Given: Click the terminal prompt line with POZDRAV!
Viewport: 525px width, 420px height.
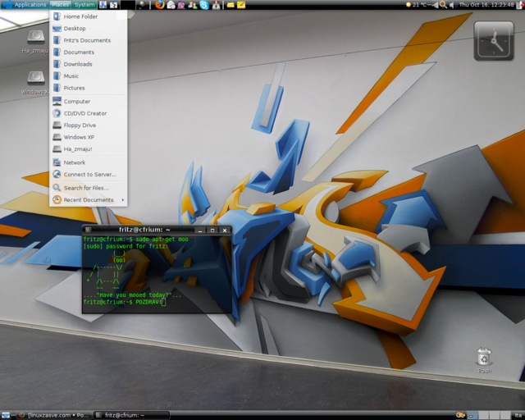Looking at the screenshot, I should coord(125,302).
